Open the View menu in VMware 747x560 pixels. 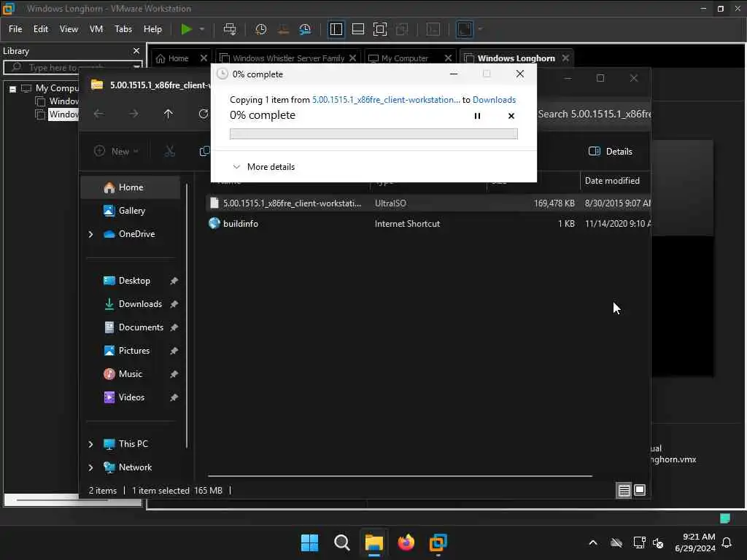pyautogui.click(x=69, y=29)
